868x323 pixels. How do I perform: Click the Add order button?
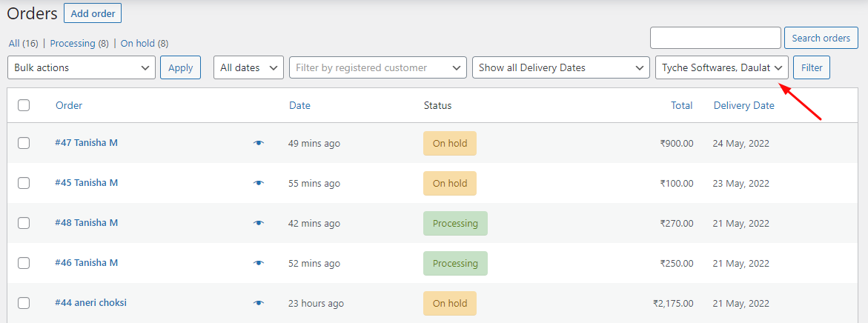(93, 13)
